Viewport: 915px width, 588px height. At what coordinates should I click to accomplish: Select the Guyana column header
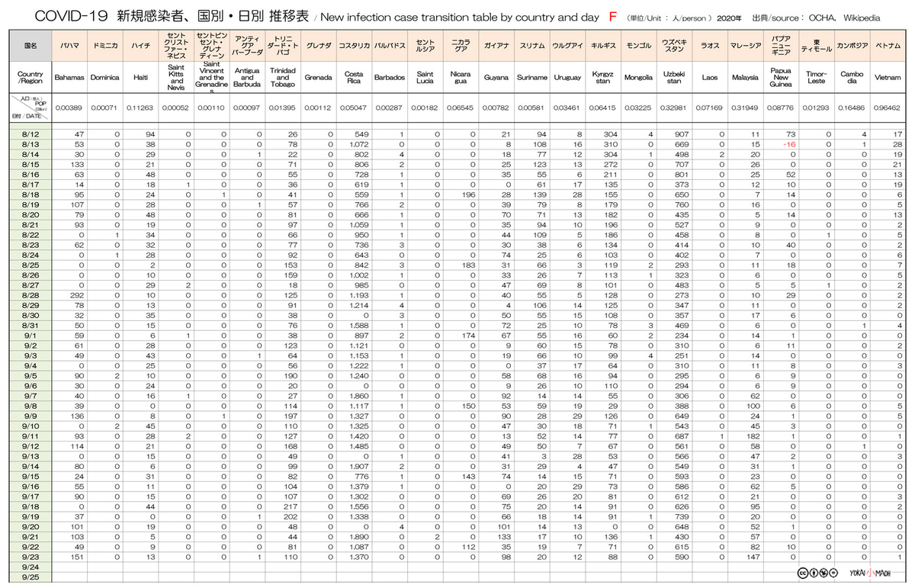[x=496, y=78]
